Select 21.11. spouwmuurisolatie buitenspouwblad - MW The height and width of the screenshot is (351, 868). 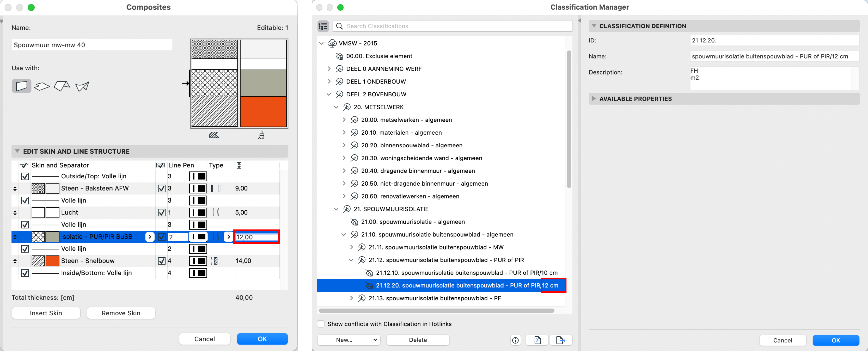pos(436,247)
